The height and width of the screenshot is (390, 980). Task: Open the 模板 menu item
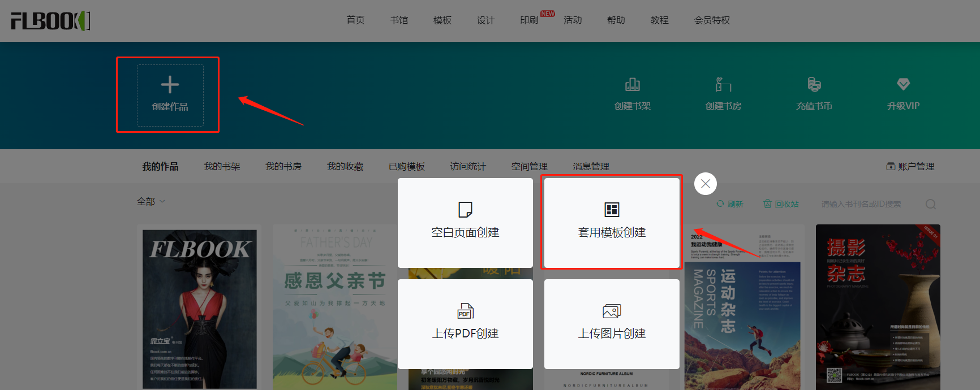(442, 20)
